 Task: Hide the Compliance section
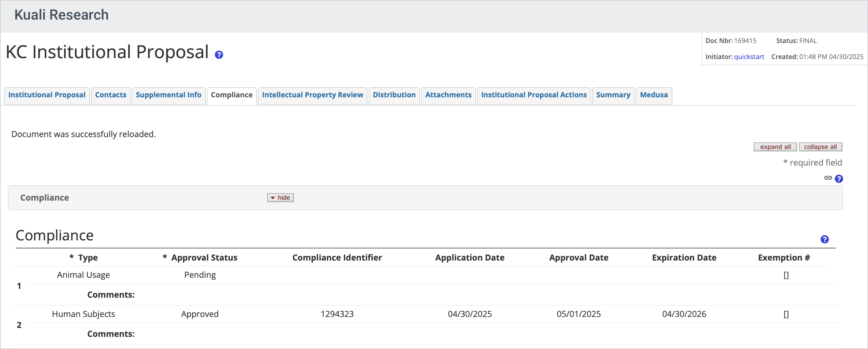click(x=280, y=197)
